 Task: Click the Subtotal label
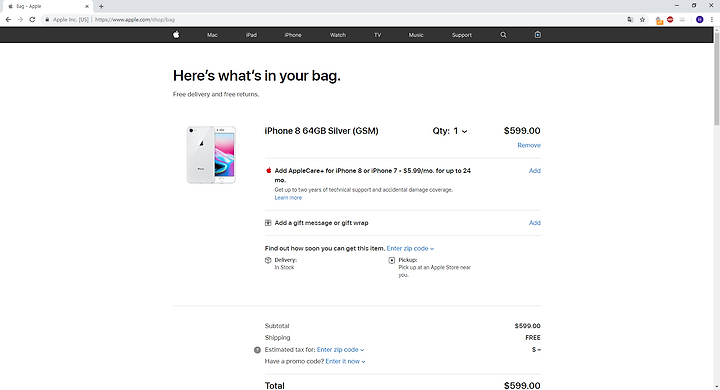tap(277, 326)
